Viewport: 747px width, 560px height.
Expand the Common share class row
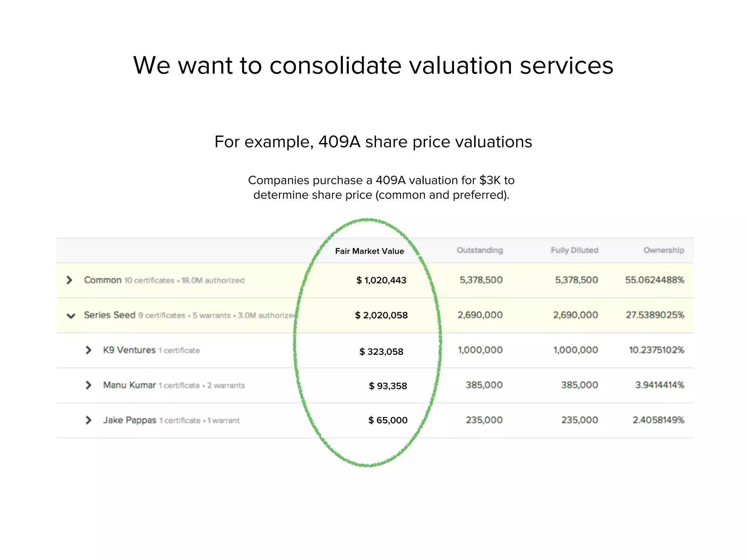coord(69,280)
